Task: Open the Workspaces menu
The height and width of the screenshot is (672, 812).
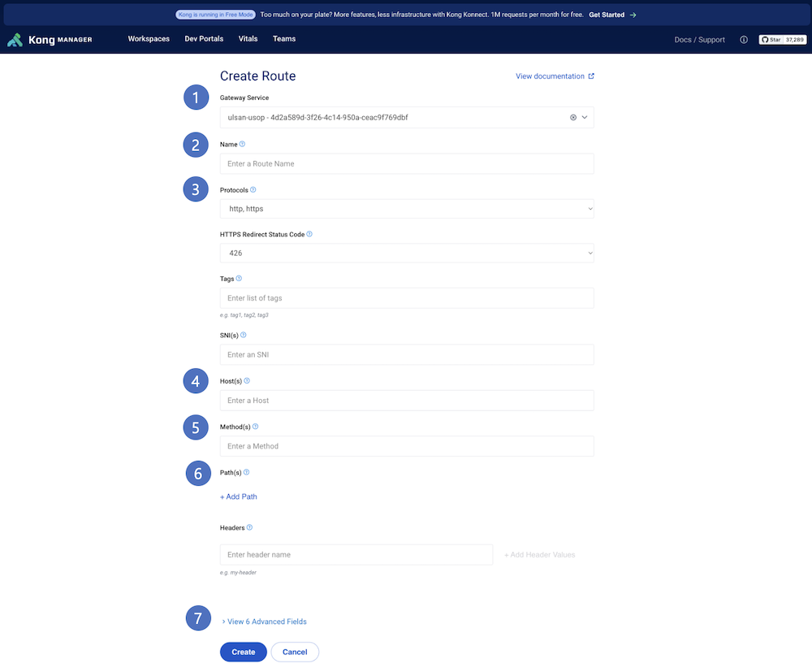Action: (149, 39)
